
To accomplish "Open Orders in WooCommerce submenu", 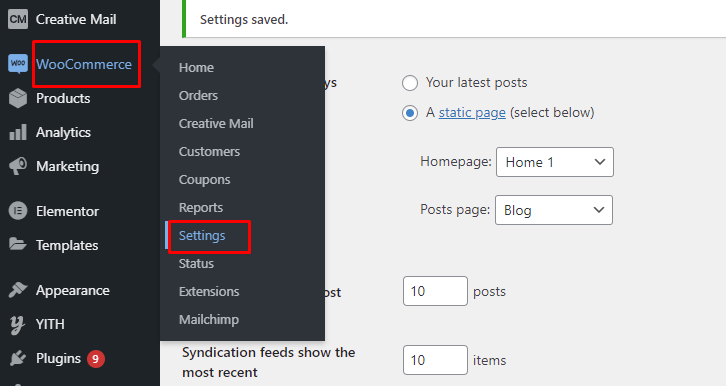I will click(x=198, y=95).
